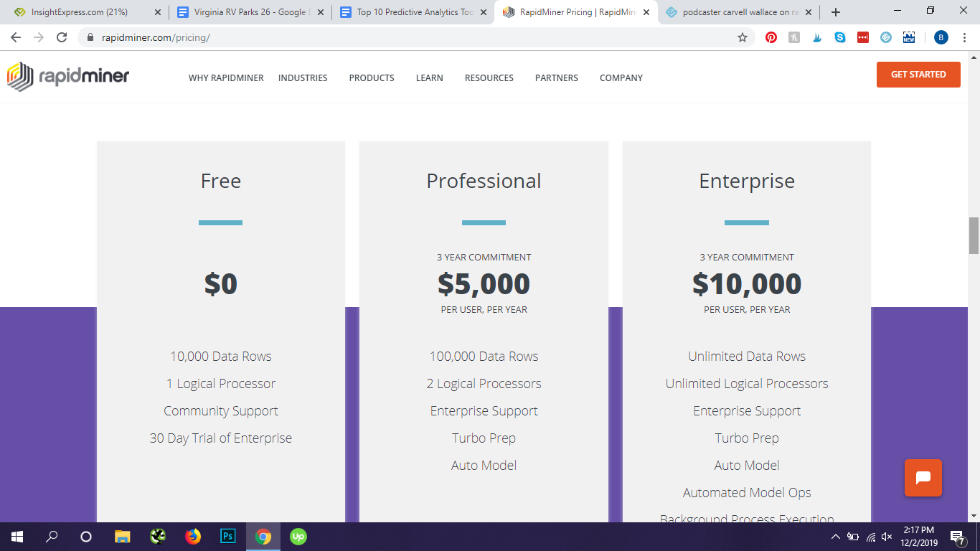The height and width of the screenshot is (551, 980).
Task: Click the muted volume tray icon
Action: [x=887, y=536]
